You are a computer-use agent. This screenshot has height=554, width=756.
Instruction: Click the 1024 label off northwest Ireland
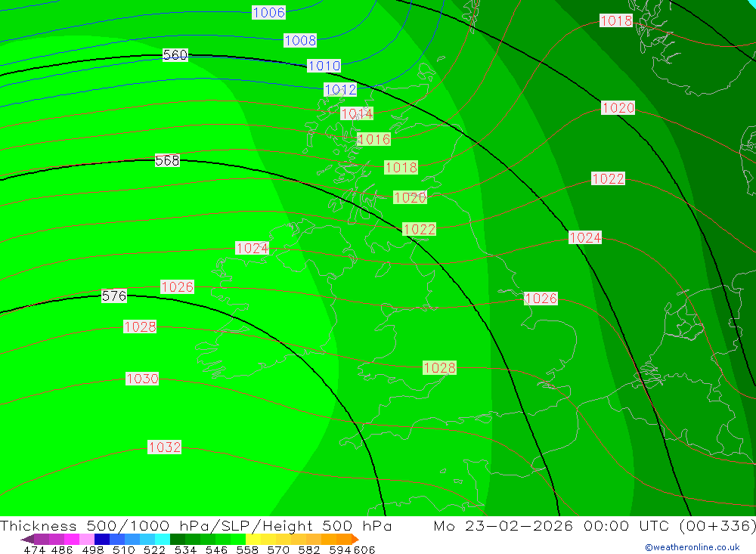coord(253,248)
